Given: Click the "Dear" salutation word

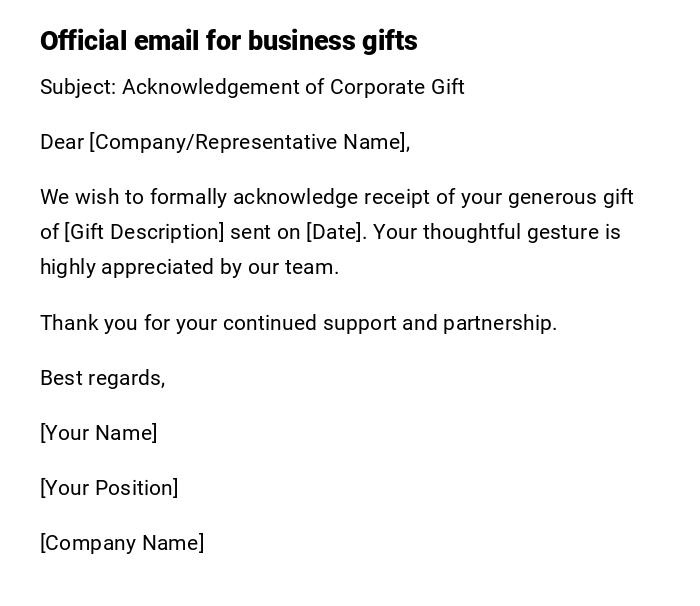Looking at the screenshot, I should pos(61,142).
